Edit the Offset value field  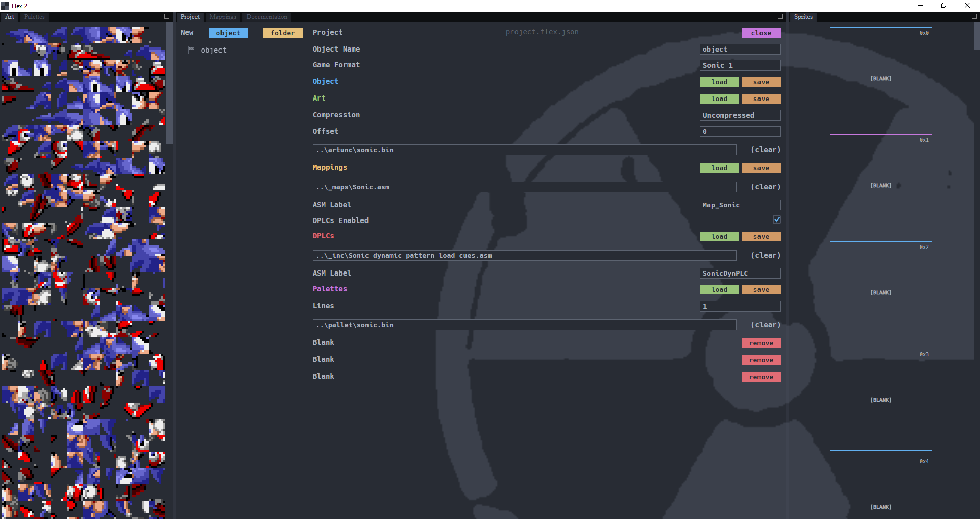point(740,132)
